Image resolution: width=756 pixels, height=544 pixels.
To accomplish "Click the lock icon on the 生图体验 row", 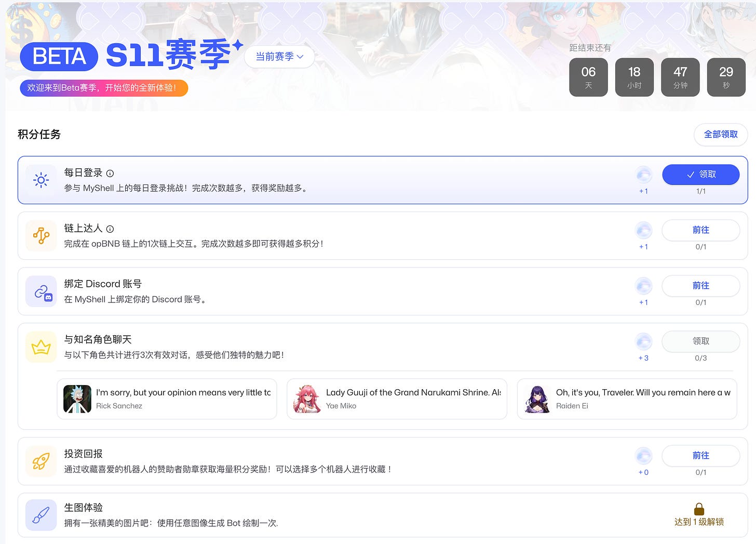I will [699, 508].
